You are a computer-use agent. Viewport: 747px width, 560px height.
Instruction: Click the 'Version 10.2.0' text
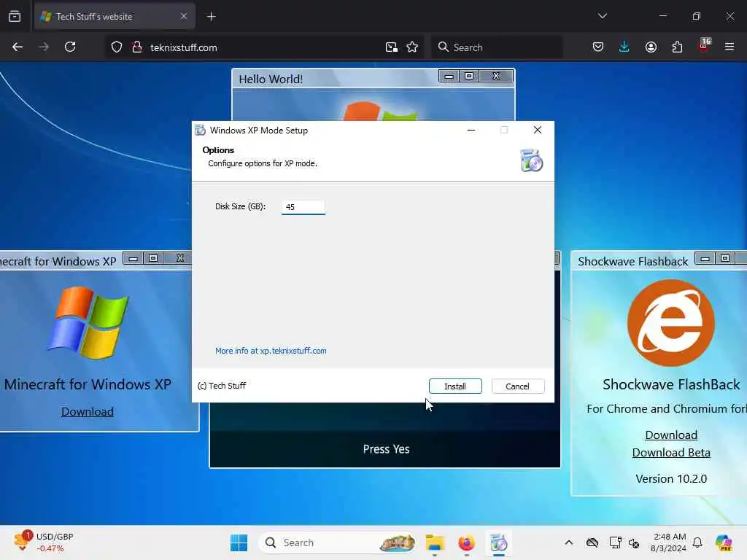pos(671,478)
